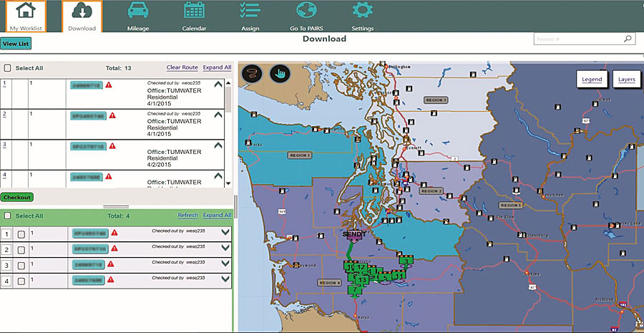Expand checked-out row 1 chevron

pyautogui.click(x=225, y=232)
